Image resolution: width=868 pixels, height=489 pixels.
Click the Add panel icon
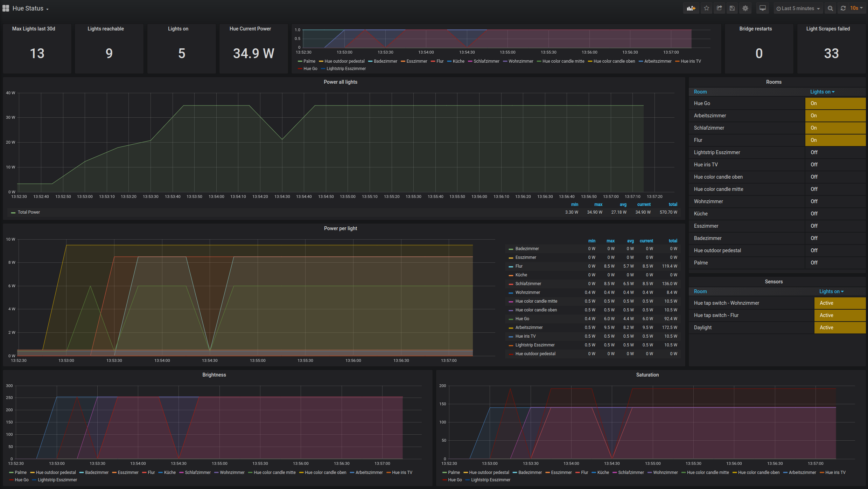(x=691, y=8)
